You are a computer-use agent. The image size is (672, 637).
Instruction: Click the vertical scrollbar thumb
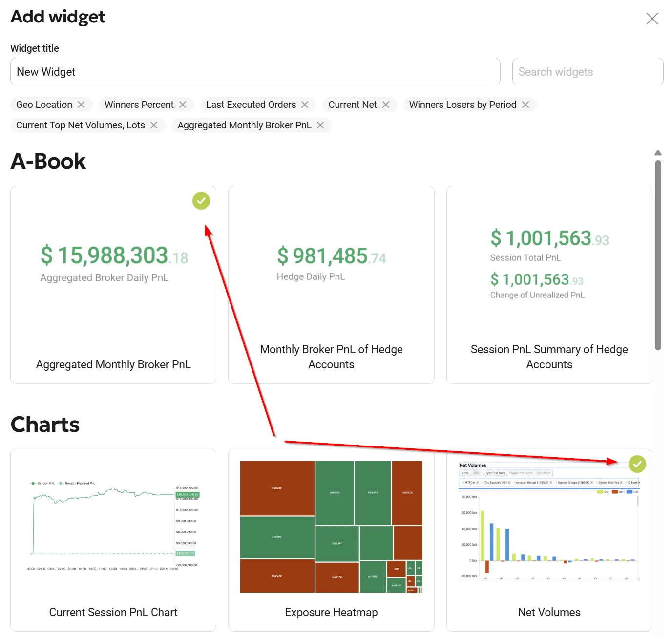658,255
